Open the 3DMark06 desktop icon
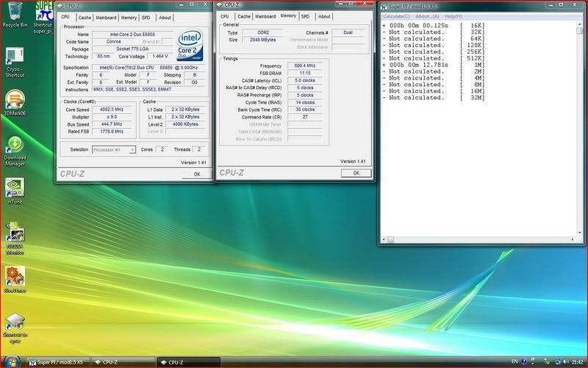Screen dimensions: 588x368 [x=15, y=102]
